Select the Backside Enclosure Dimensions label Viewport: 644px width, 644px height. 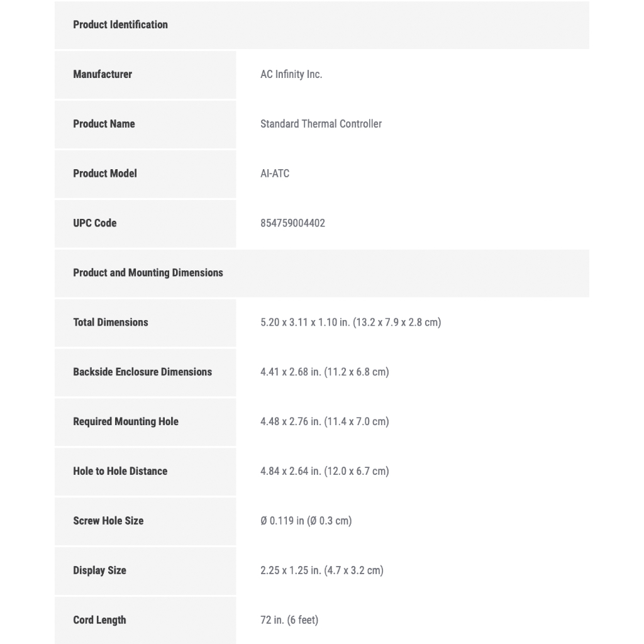tap(142, 372)
